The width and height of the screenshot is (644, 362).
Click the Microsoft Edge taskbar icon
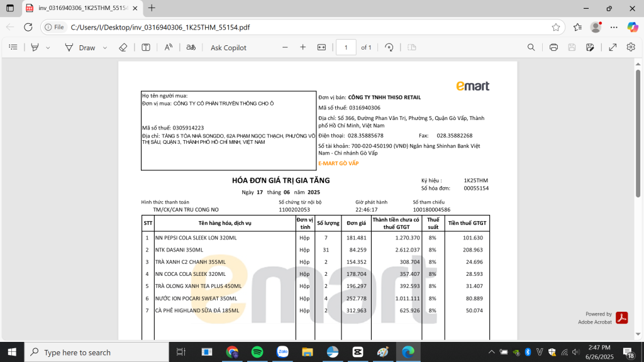pos(408,352)
